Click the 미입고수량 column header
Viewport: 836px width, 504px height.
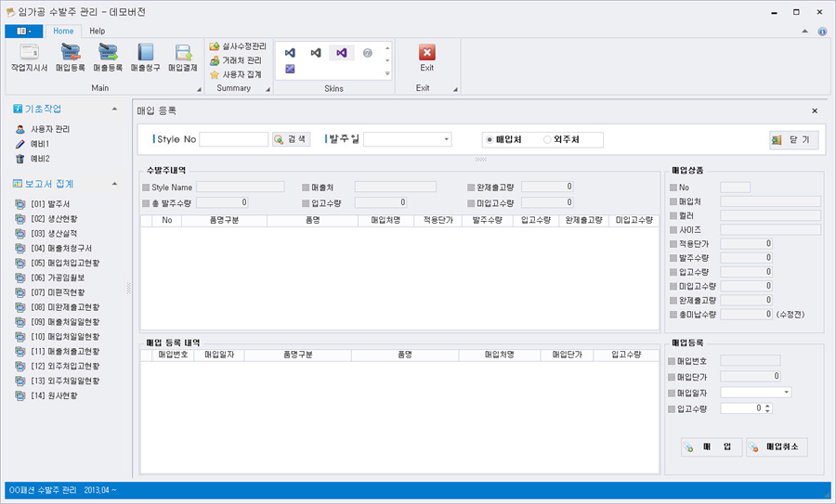pyautogui.click(x=634, y=220)
